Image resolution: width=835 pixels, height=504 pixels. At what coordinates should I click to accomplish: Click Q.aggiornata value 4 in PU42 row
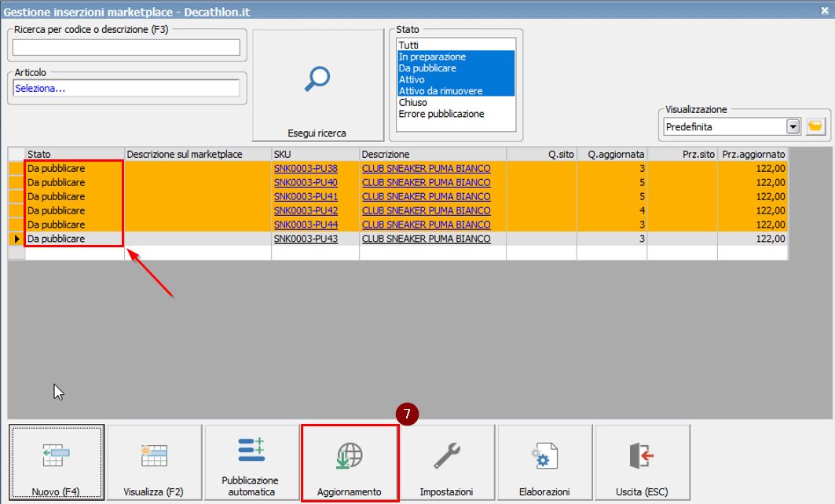click(612, 210)
